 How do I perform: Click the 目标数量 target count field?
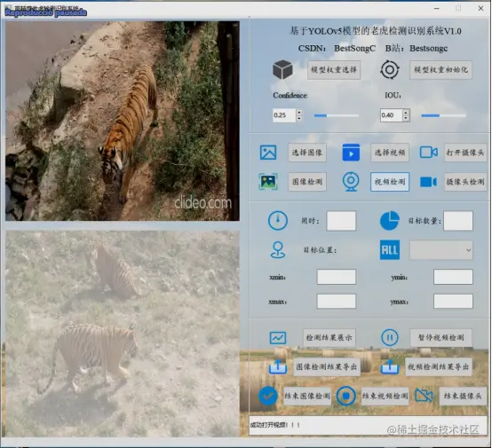tap(457, 221)
